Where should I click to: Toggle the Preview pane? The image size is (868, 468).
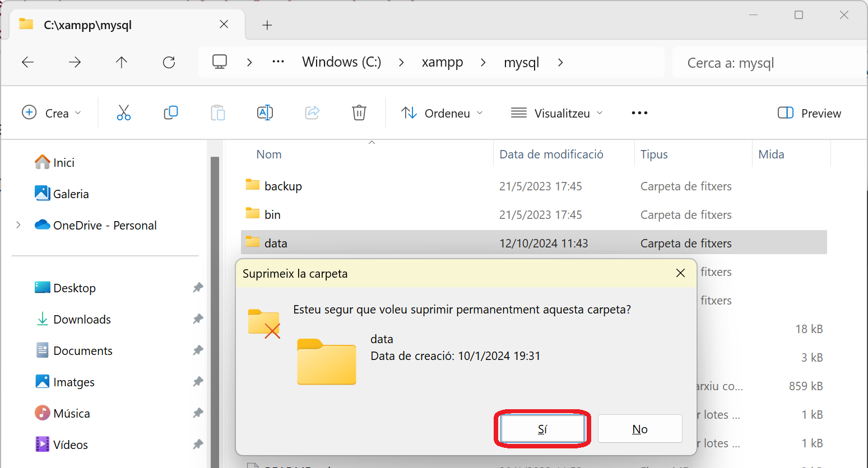pos(809,113)
